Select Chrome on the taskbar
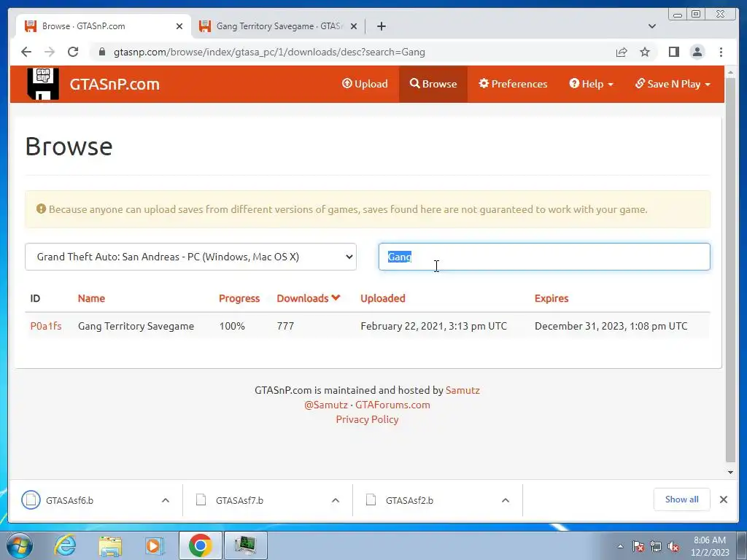This screenshot has height=560, width=747. pos(200,545)
